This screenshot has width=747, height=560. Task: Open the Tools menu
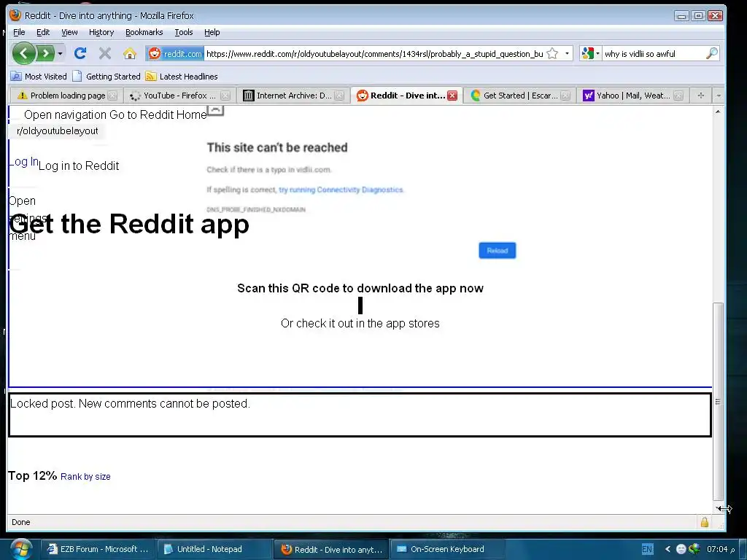click(184, 32)
